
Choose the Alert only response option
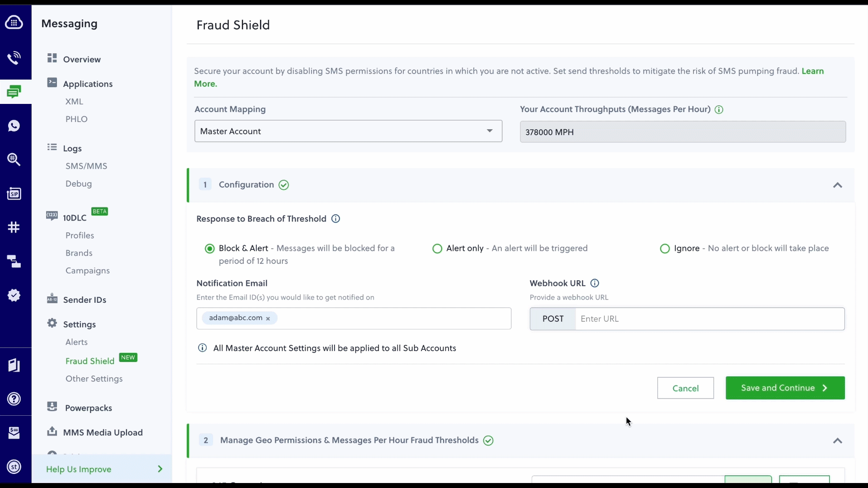[437, 248]
